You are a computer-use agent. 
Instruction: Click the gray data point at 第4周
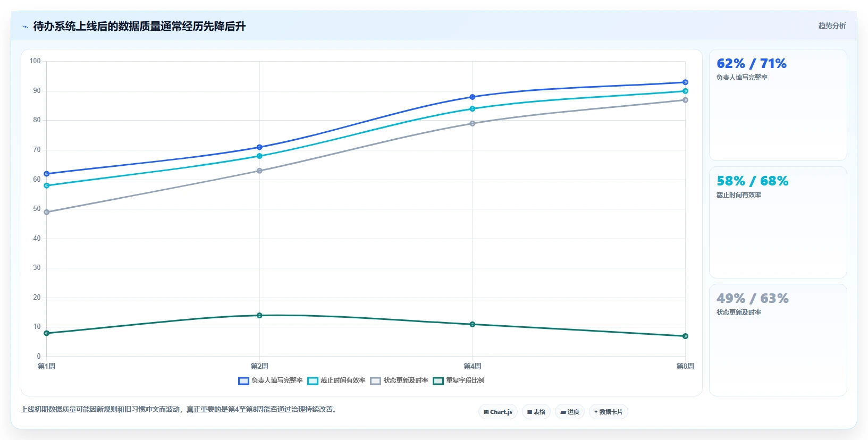(473, 124)
